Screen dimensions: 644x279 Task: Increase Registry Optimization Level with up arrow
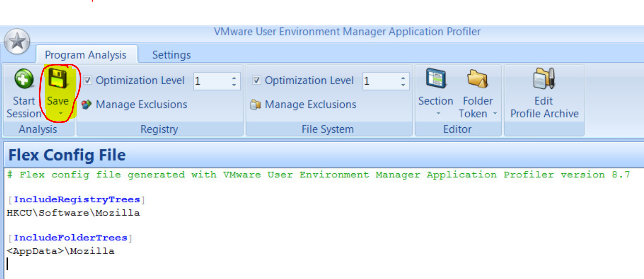pyautogui.click(x=234, y=77)
